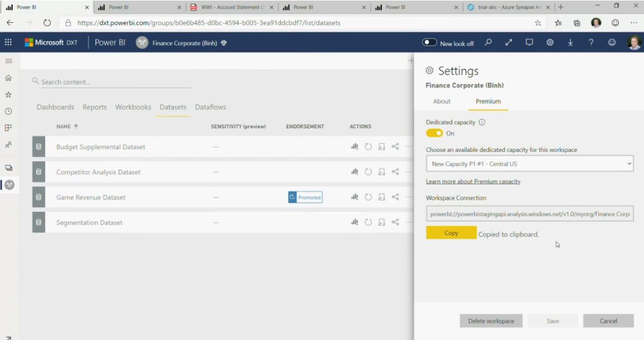The width and height of the screenshot is (644, 340).
Task: Open Learn more about Premium capacity link
Action: coord(473,181)
